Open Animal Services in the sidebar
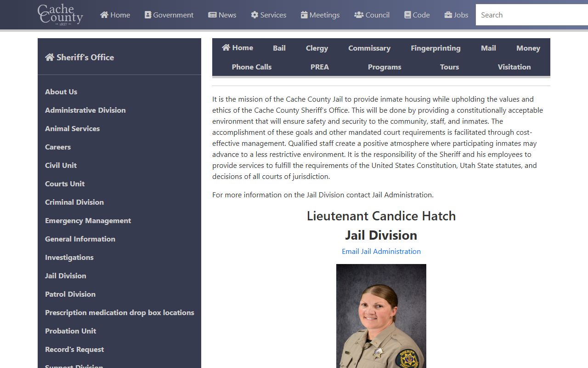 [x=73, y=128]
